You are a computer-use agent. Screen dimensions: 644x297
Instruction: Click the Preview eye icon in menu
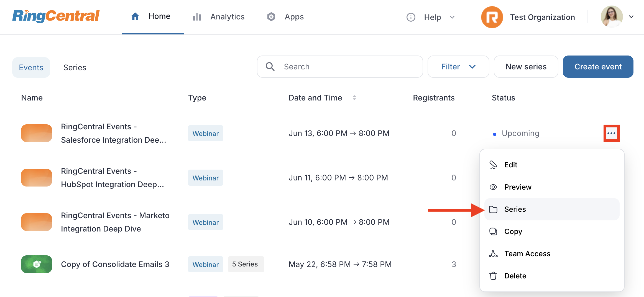coord(493,187)
